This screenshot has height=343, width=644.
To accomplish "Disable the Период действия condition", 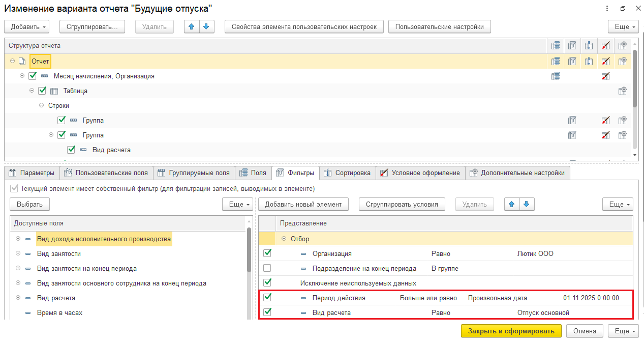I will pyautogui.click(x=267, y=297).
